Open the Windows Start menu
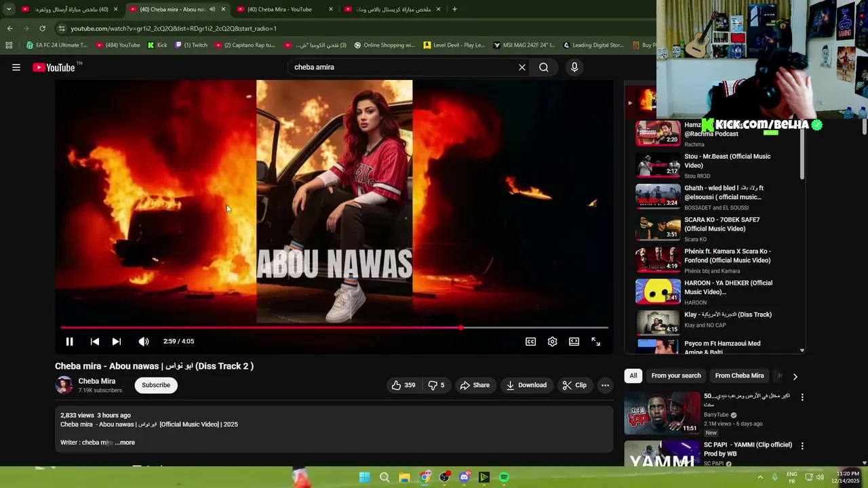Viewport: 868px width, 488px height. [365, 477]
